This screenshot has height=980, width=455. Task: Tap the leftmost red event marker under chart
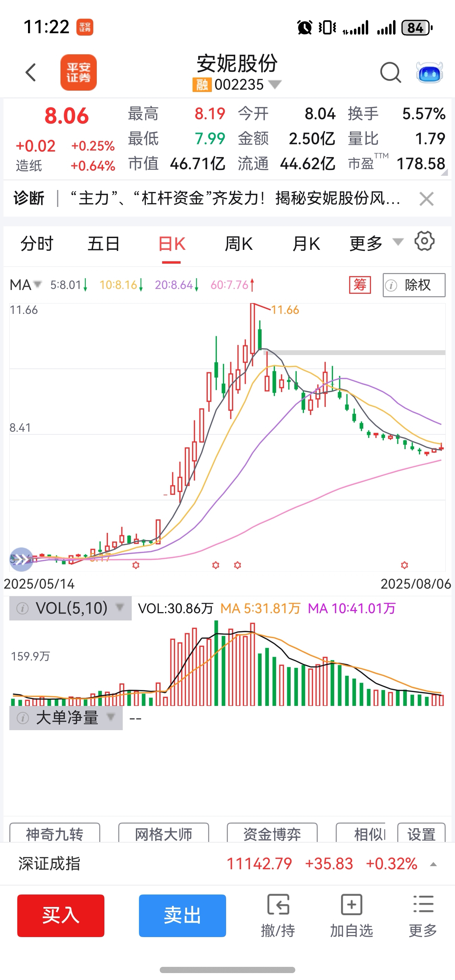click(x=136, y=565)
